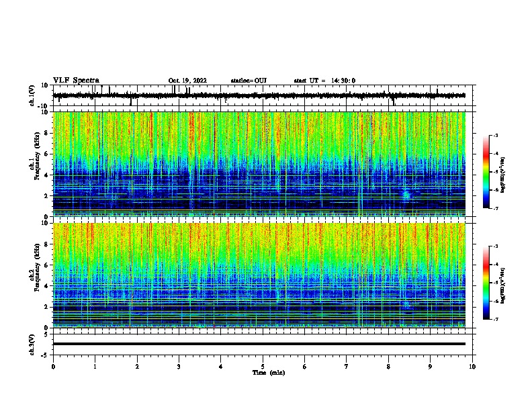Click the "start UT = 14:30: 0" label
Image resolution: width=532 pixels, height=411 pixels.
coord(324,81)
